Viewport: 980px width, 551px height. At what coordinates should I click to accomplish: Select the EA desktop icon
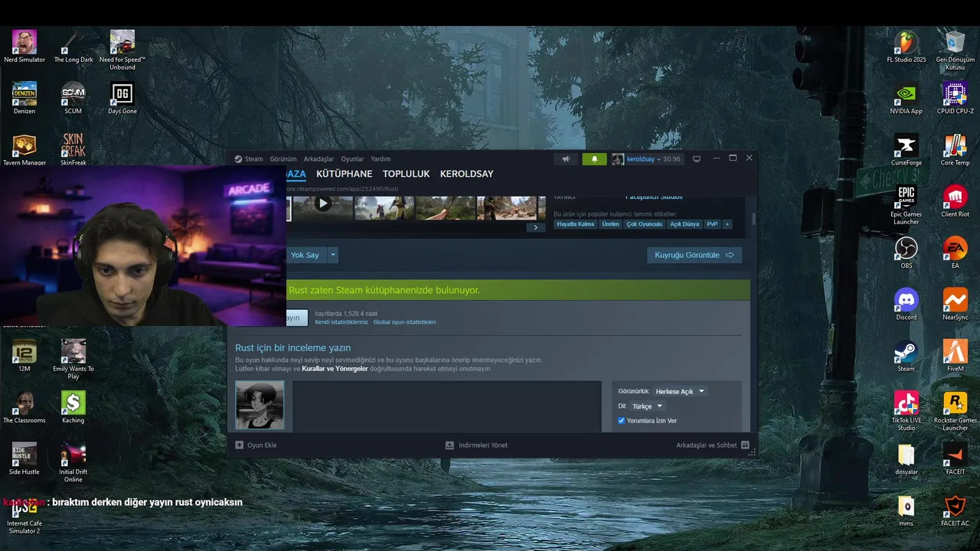[955, 252]
